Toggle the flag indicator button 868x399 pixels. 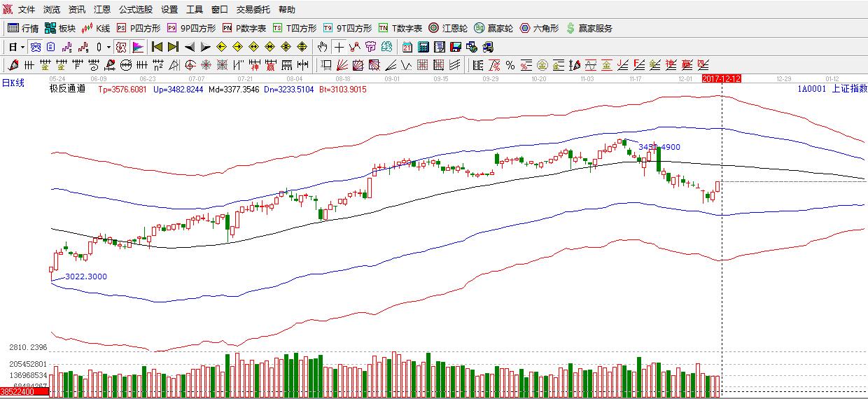point(138,48)
